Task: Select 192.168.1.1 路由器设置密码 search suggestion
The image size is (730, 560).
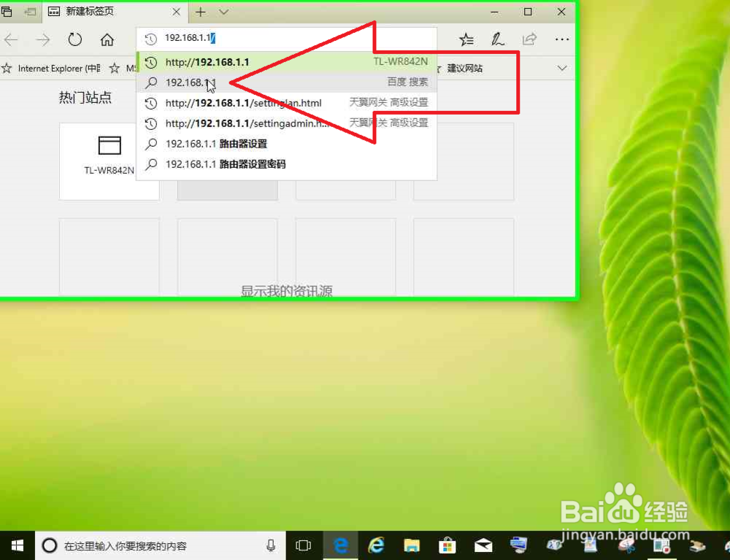Action: [287, 164]
